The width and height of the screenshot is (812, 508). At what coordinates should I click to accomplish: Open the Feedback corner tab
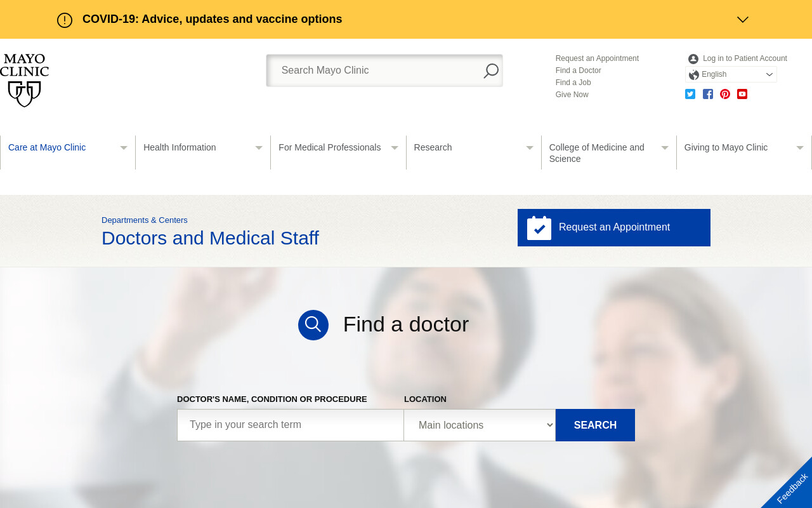point(791,488)
